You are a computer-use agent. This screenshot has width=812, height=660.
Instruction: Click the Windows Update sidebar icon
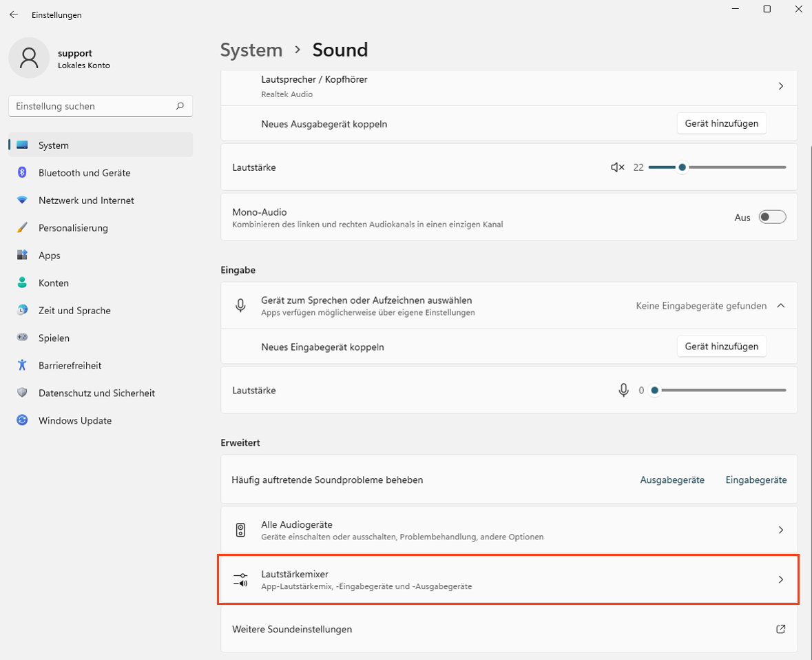pos(22,420)
